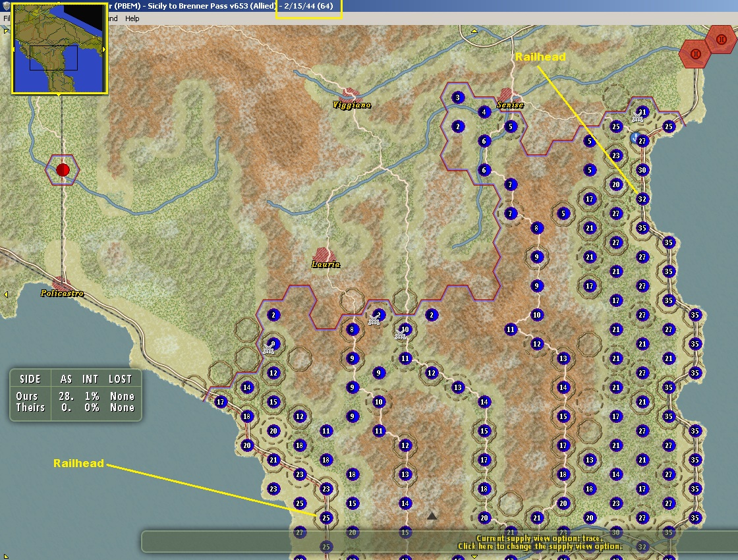Click "Click here to change the supply view option"
Viewport: 738px width, 560px height.
point(540,546)
